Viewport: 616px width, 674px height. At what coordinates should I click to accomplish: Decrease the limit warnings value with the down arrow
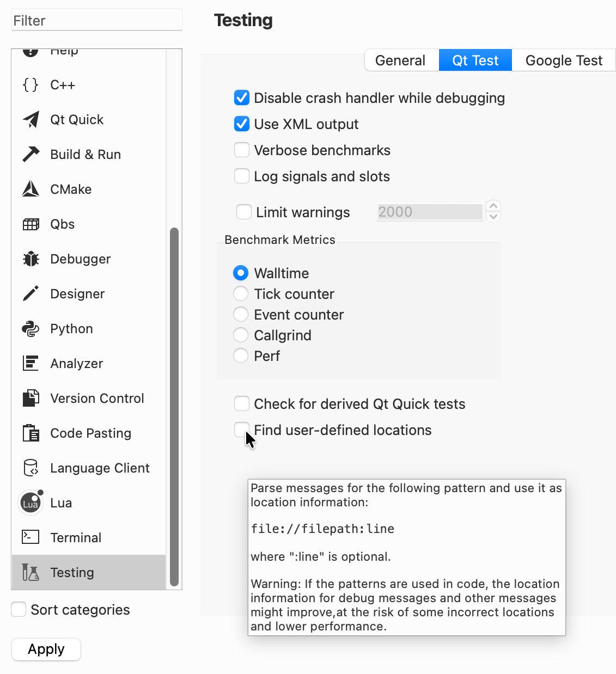pos(493,217)
